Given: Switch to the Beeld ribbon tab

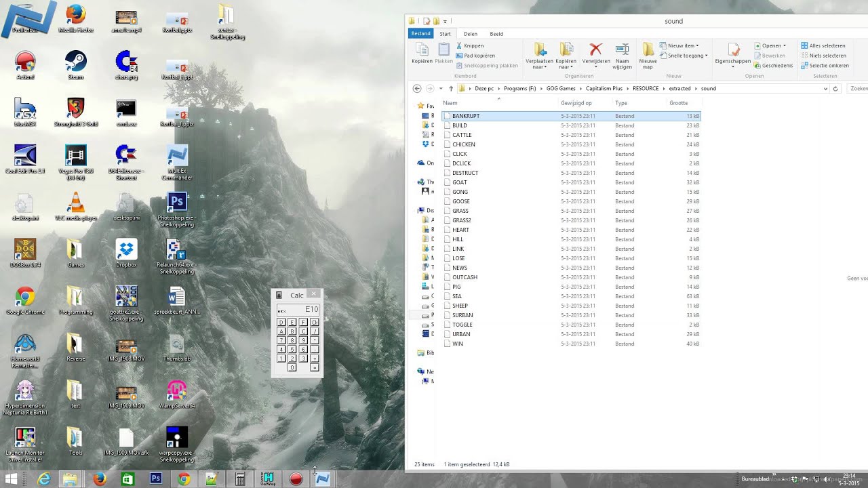Looking at the screenshot, I should 496,34.
